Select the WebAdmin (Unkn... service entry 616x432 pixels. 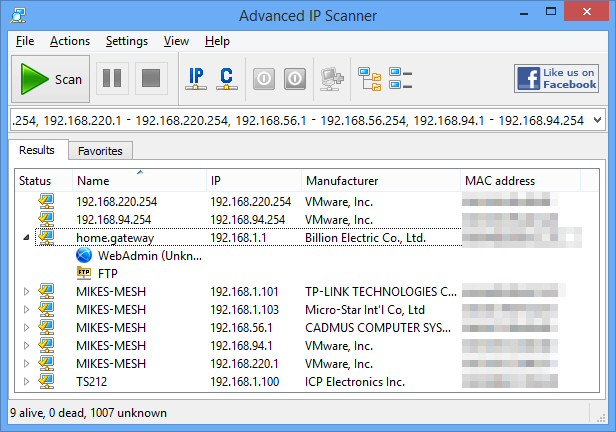click(150, 256)
